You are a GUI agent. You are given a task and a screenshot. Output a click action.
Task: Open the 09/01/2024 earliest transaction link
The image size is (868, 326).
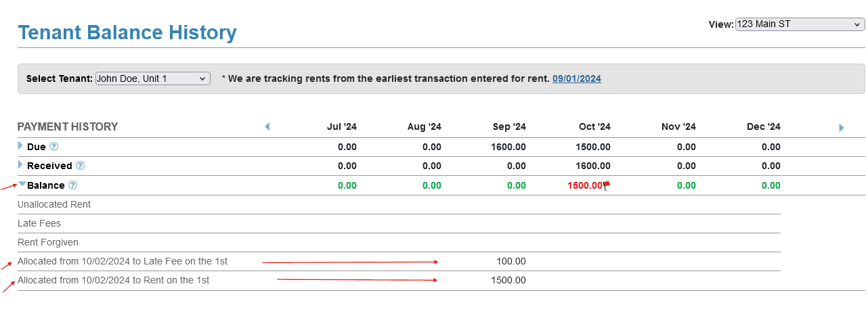(x=576, y=79)
